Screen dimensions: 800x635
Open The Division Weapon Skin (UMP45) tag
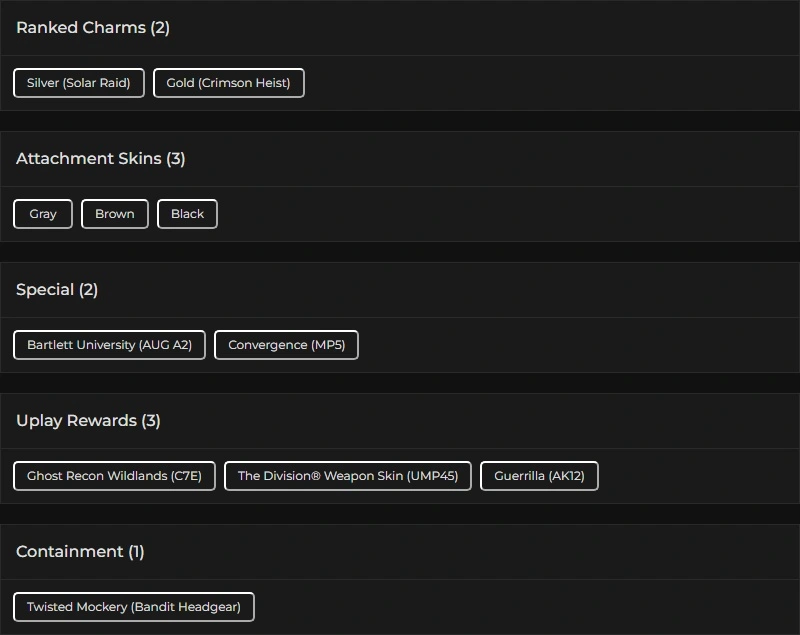[348, 476]
